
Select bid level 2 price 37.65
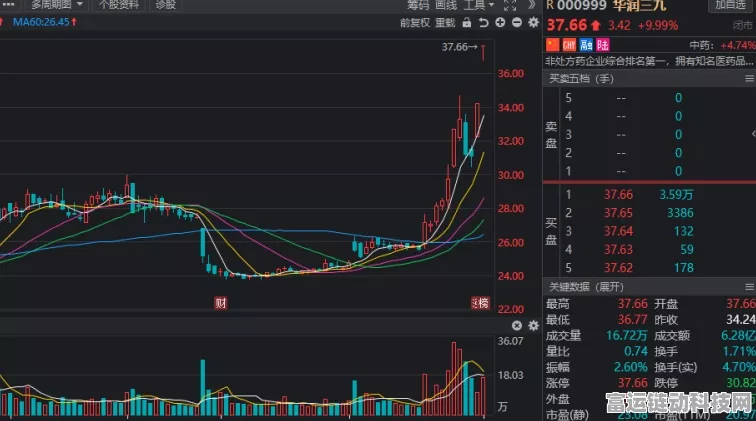[x=618, y=213]
